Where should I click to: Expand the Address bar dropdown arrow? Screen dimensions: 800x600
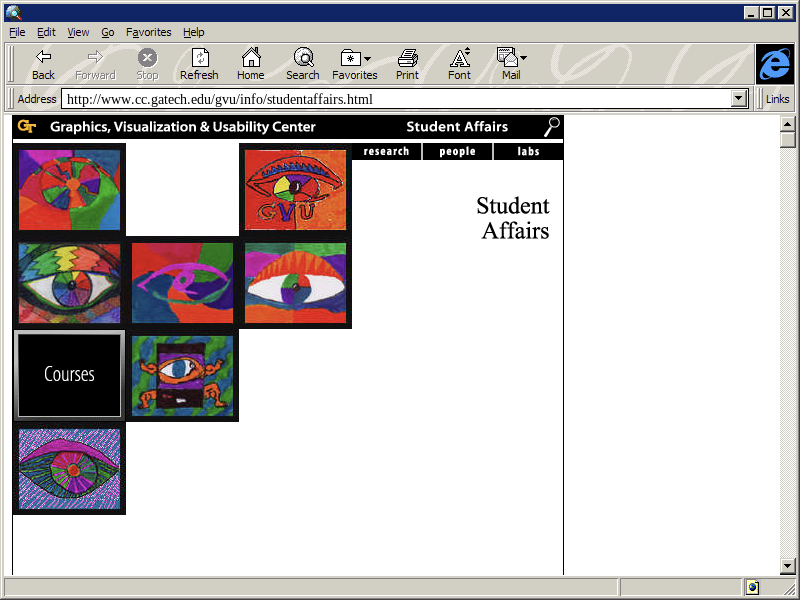coord(740,99)
